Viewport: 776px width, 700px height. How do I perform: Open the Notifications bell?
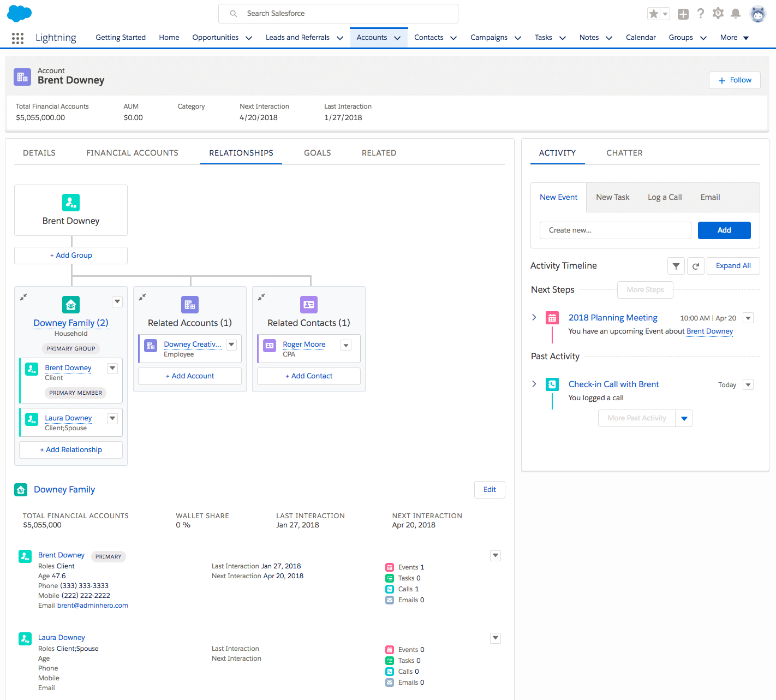(736, 14)
